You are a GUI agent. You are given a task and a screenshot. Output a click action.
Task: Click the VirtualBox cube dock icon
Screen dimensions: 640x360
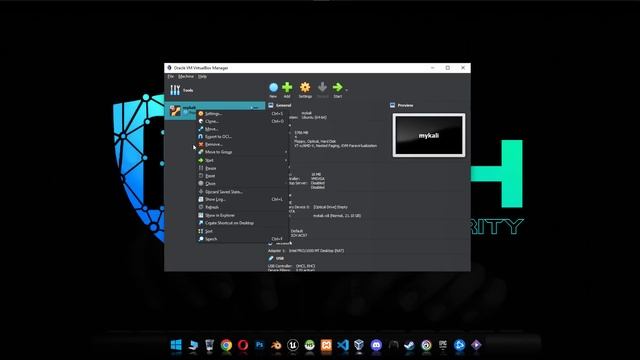(x=359, y=345)
